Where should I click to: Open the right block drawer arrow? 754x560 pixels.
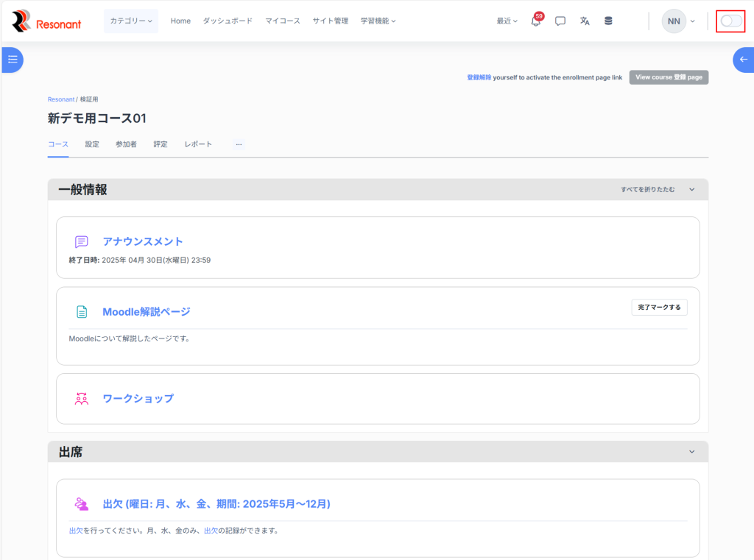click(x=742, y=60)
